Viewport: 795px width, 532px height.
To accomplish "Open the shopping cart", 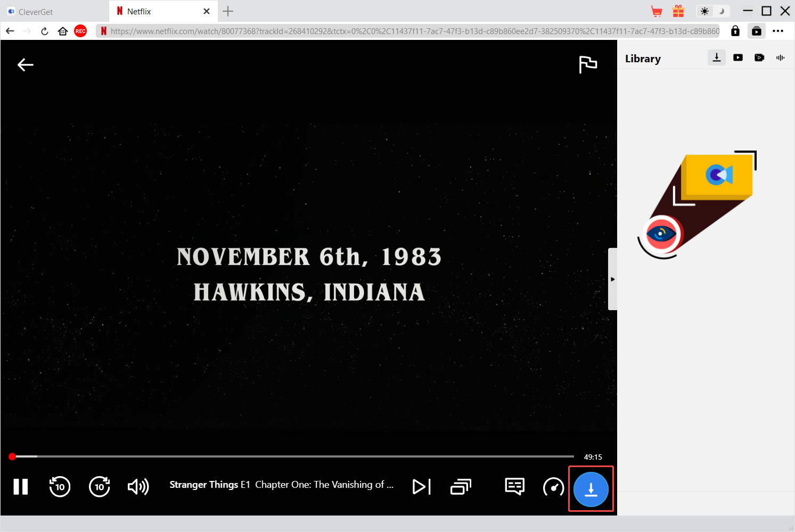I will point(657,11).
